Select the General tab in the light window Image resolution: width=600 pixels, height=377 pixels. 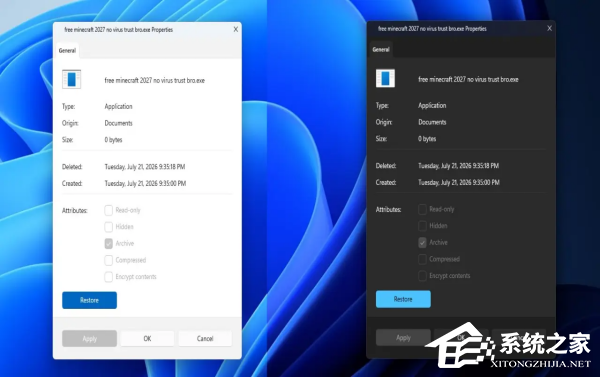tap(67, 51)
